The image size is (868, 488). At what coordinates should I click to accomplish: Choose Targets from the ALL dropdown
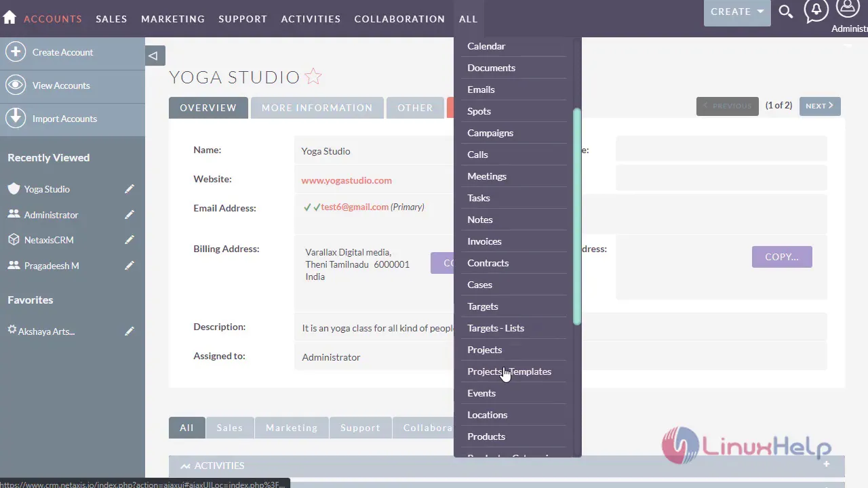click(x=483, y=306)
